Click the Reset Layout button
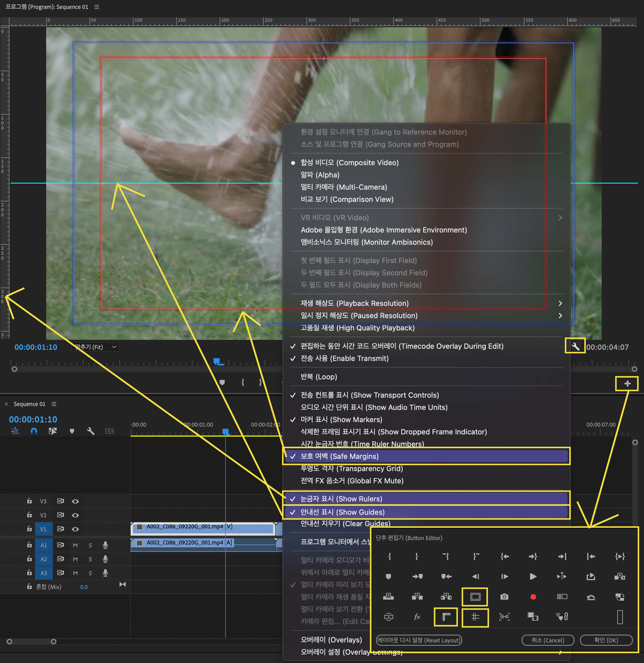Viewport: 644px width, 663px height. tap(419, 640)
